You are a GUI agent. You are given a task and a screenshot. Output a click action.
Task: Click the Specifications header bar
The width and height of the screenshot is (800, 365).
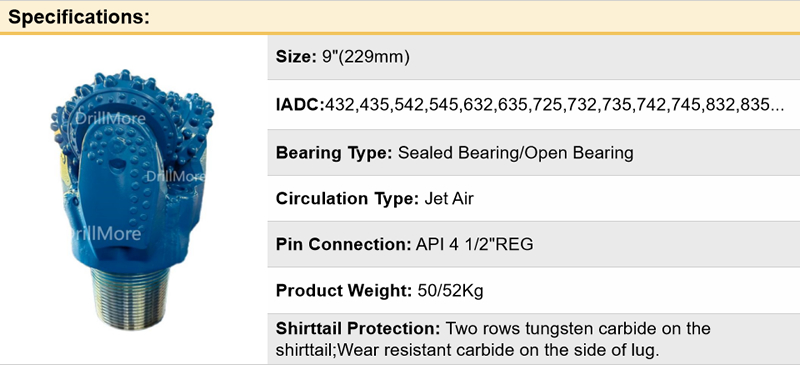(x=400, y=17)
